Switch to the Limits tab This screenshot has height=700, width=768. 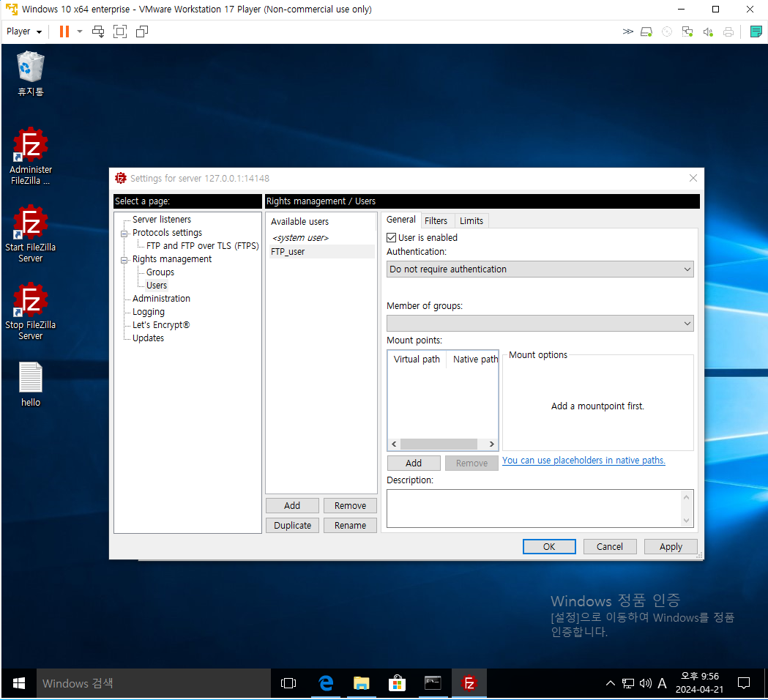(471, 221)
